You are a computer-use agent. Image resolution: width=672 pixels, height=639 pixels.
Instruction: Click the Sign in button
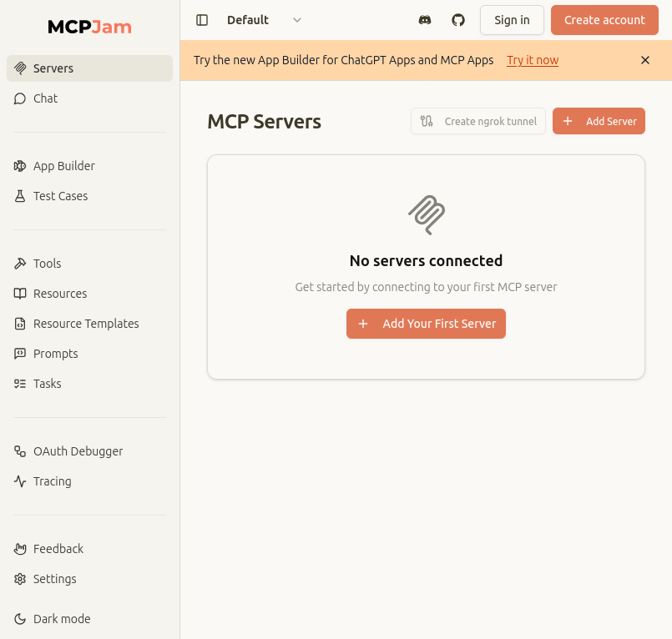coord(512,20)
